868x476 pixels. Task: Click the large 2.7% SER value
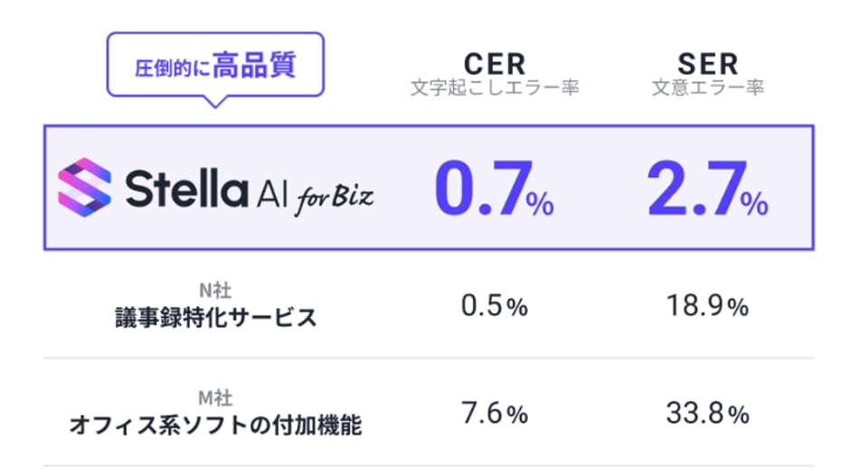(x=707, y=190)
